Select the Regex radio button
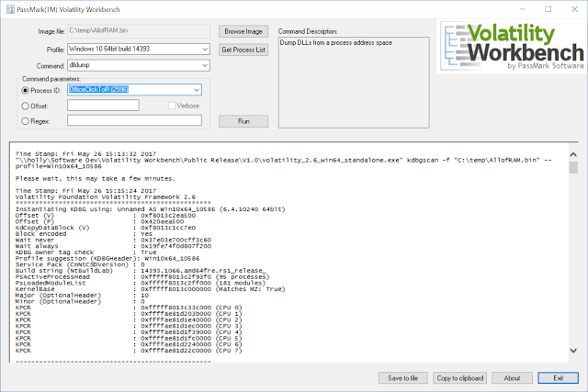This screenshot has width=588, height=392. (x=25, y=121)
